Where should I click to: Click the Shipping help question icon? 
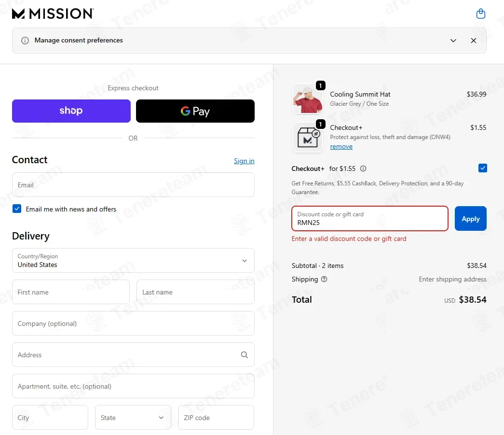coord(324,279)
